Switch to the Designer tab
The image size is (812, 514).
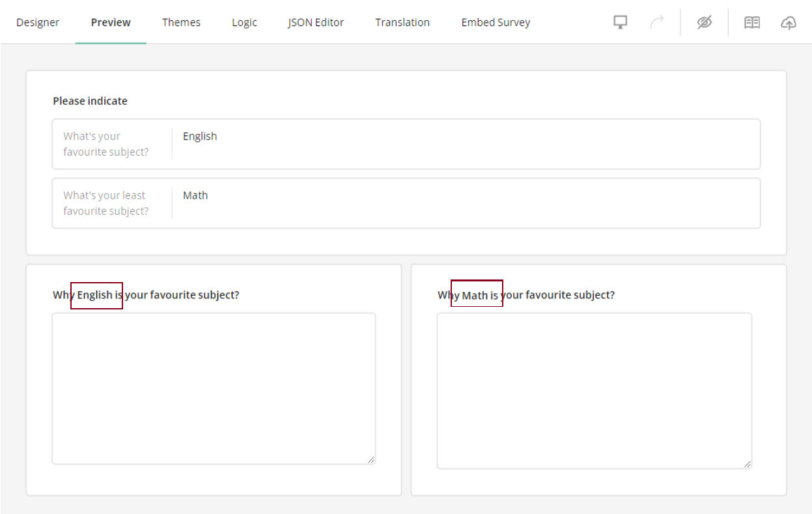pos(38,21)
